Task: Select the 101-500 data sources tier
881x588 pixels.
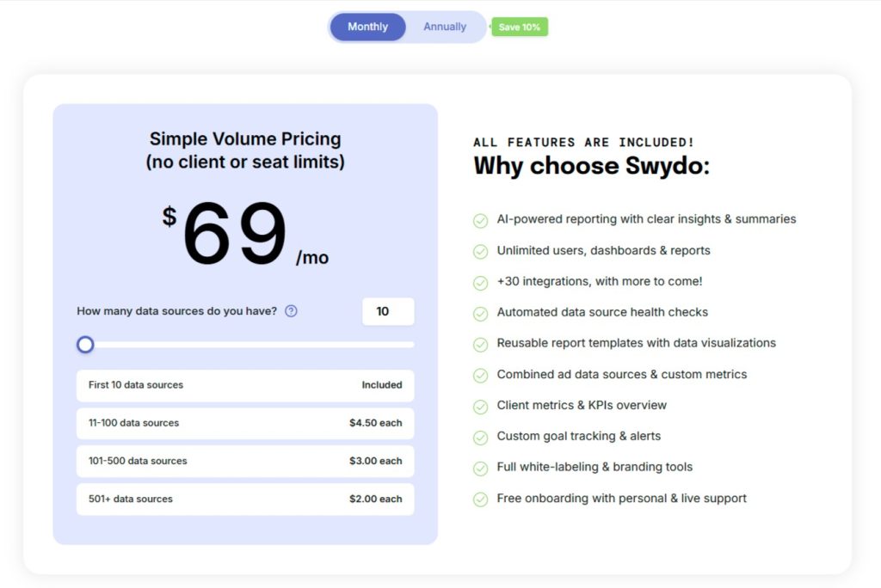Action: click(x=244, y=461)
